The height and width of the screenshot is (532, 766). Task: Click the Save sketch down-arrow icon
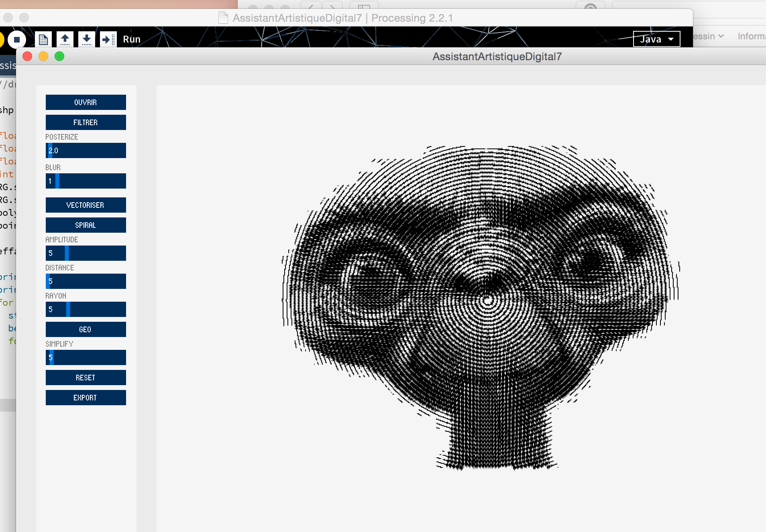[86, 39]
